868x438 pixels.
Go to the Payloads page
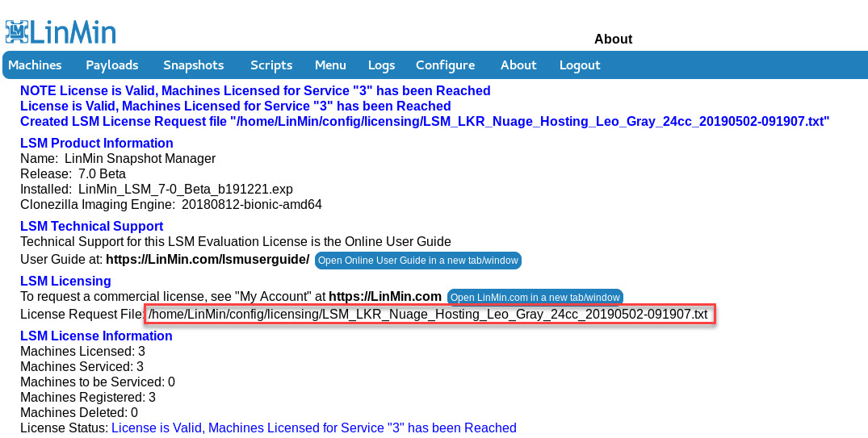(112, 65)
